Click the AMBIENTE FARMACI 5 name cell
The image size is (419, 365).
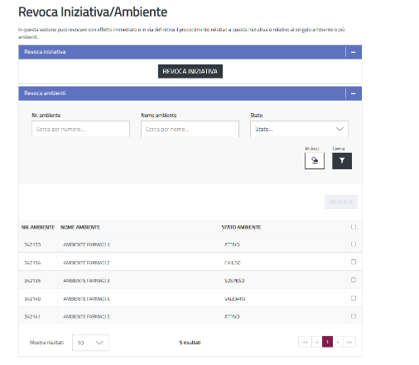tap(86, 316)
